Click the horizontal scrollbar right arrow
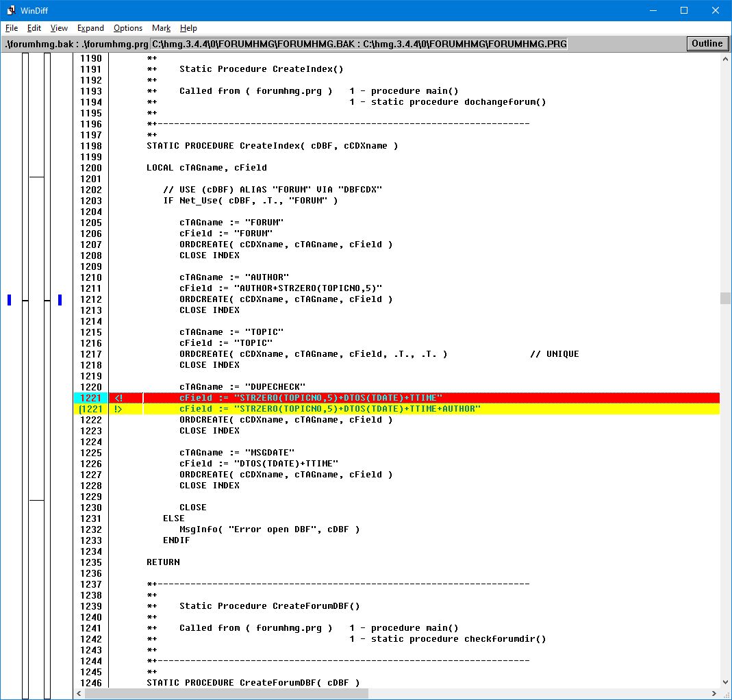Viewport: 732px width, 700px height. click(714, 693)
